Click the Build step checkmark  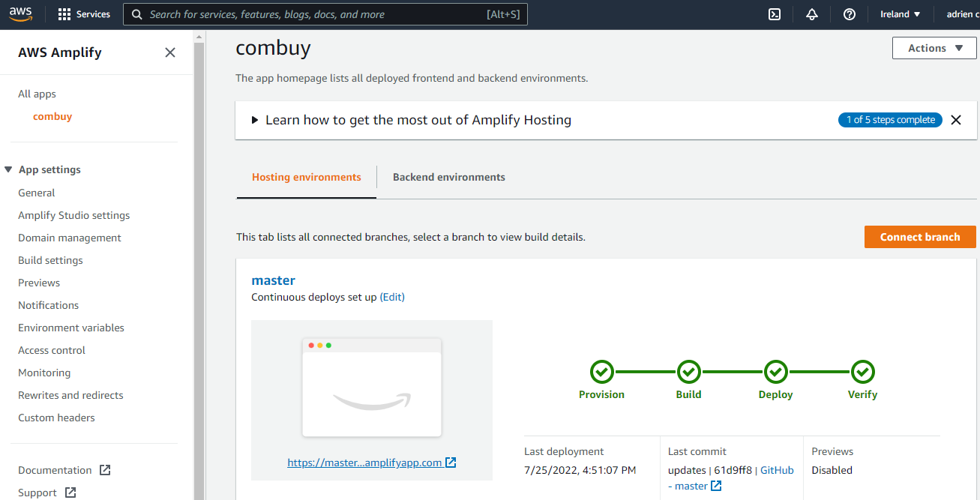[688, 371]
